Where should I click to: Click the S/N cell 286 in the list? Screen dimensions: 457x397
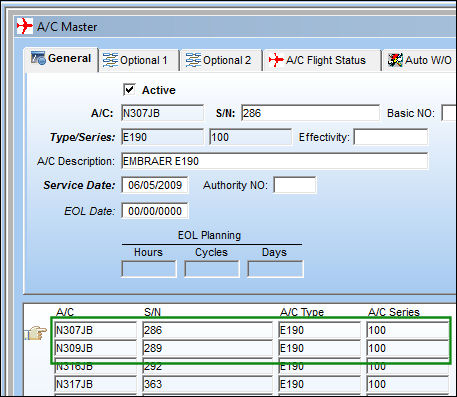click(x=208, y=330)
